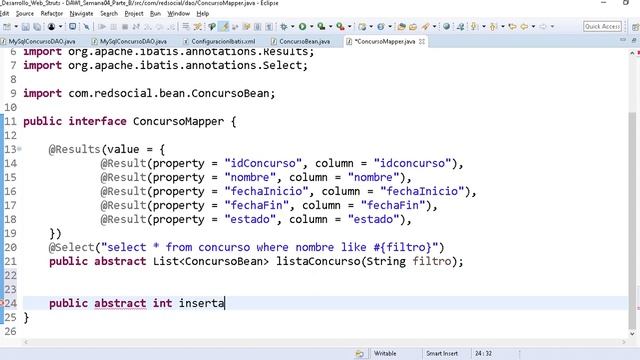This screenshot has width=640, height=360.
Task: Click the Smart Insert status entry
Action: [442, 353]
